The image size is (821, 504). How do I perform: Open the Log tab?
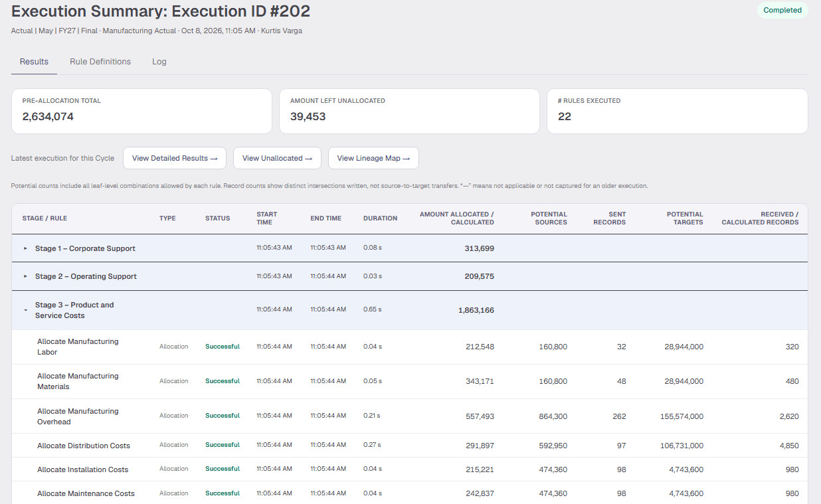pyautogui.click(x=159, y=62)
